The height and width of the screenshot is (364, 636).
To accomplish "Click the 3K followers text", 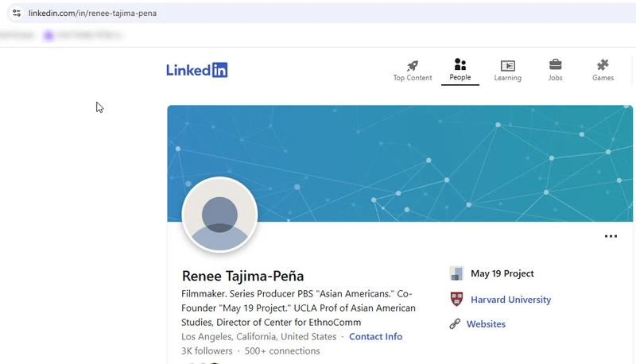I will (207, 351).
